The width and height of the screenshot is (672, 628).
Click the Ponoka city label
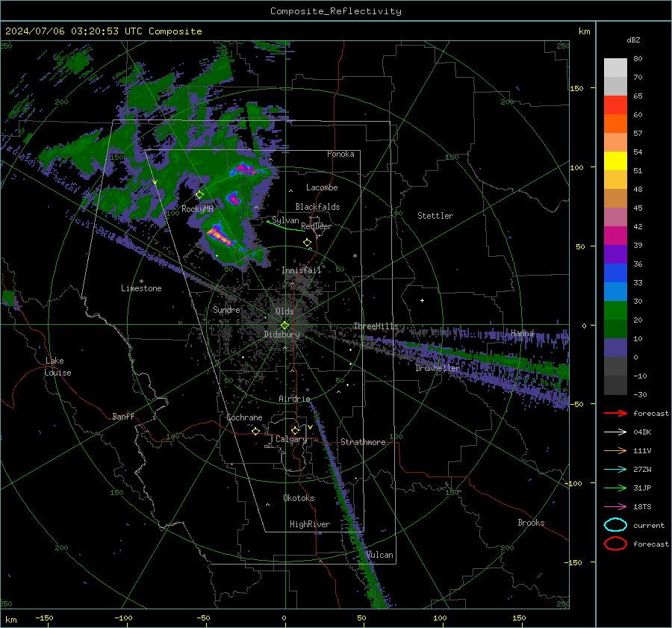tap(340, 154)
